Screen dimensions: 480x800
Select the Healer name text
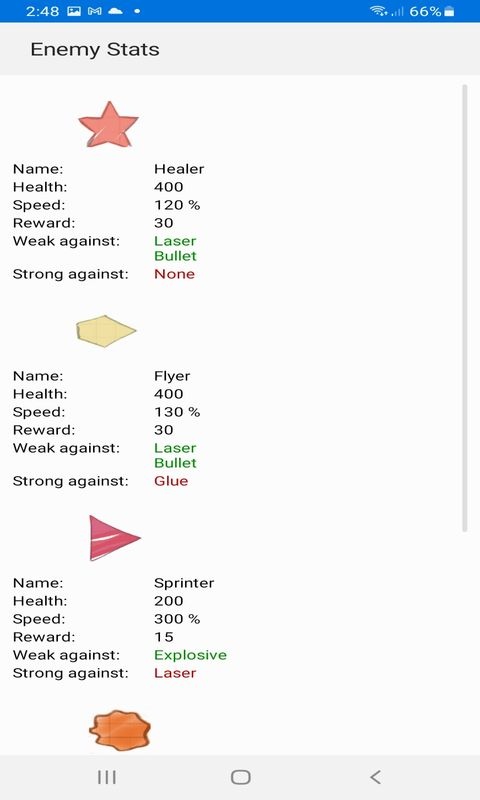(x=179, y=169)
